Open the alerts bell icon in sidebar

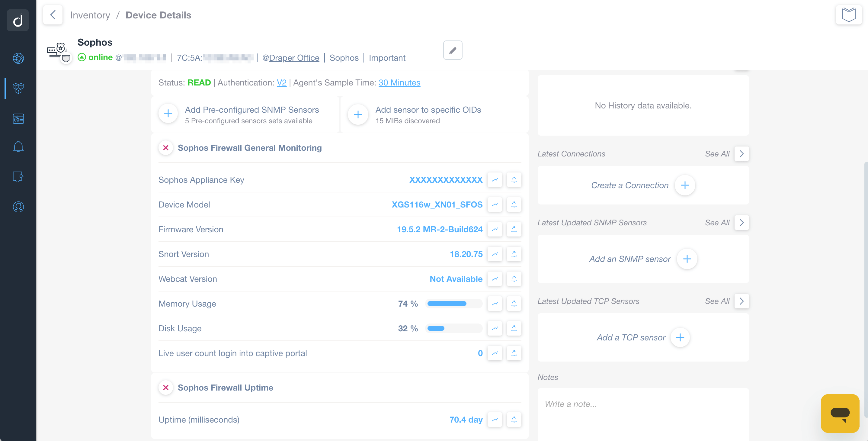pyautogui.click(x=18, y=147)
